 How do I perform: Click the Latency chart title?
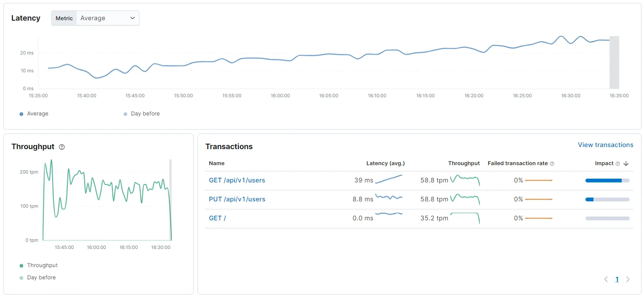(26, 18)
